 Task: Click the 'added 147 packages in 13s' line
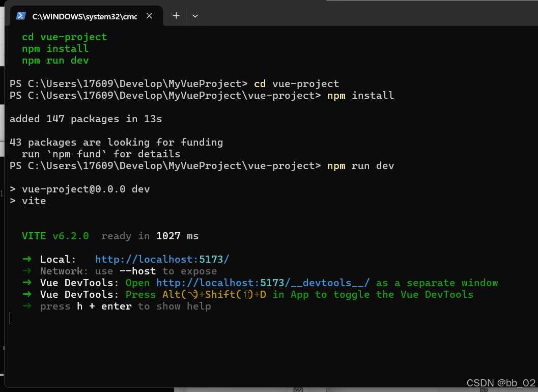click(x=86, y=119)
